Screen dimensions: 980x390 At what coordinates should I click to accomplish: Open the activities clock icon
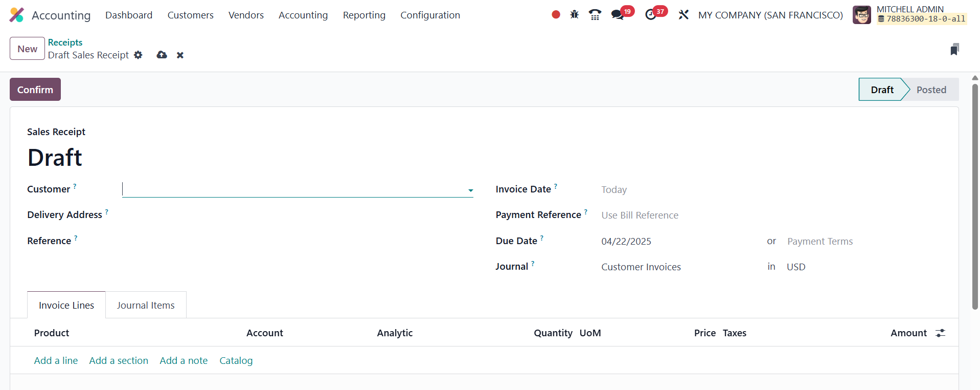651,15
